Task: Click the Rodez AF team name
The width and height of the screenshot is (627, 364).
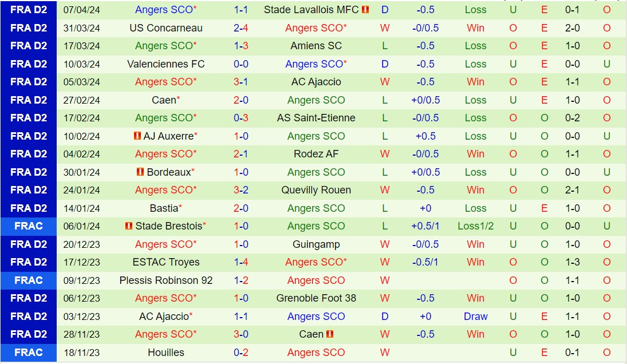Action: click(x=316, y=154)
